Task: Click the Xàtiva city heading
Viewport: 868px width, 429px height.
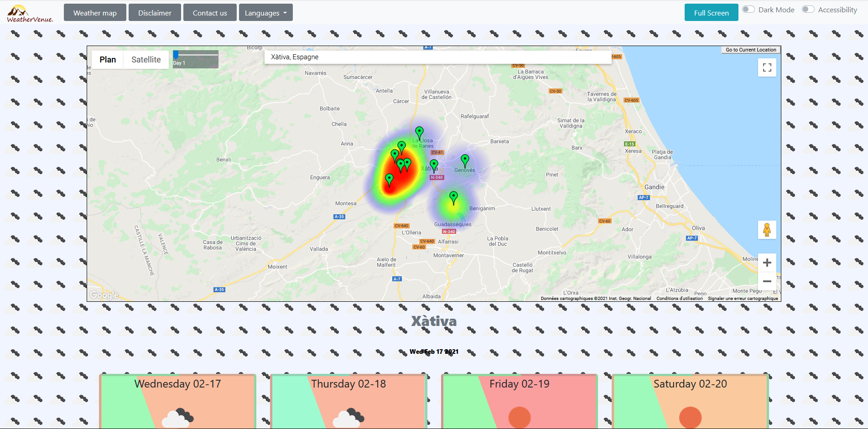Action: [x=434, y=321]
